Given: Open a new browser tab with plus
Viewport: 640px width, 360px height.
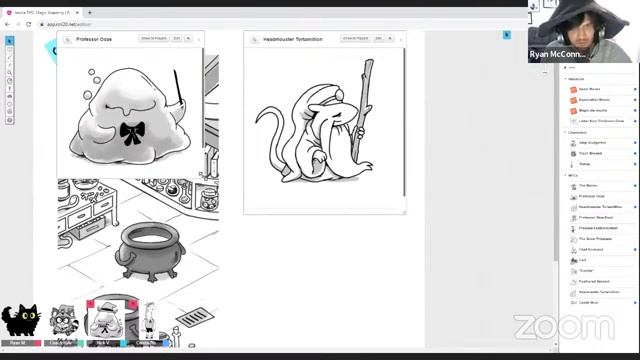Looking at the screenshot, I should pyautogui.click(x=90, y=13).
